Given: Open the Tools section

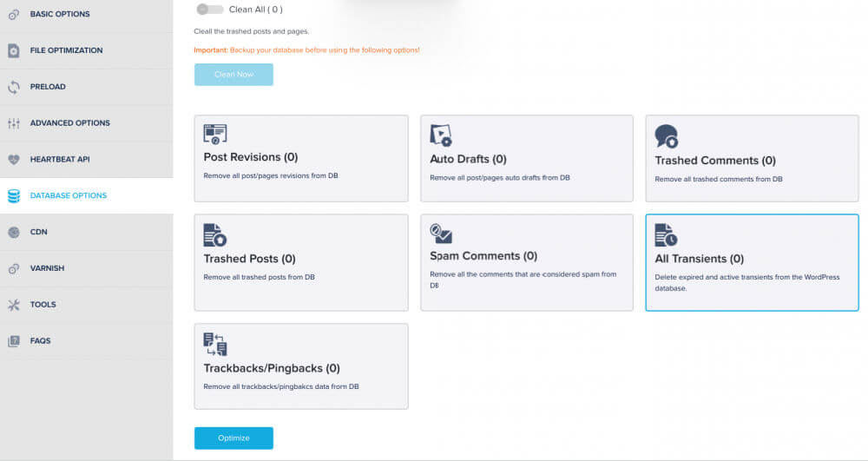Looking at the screenshot, I should pos(86,305).
